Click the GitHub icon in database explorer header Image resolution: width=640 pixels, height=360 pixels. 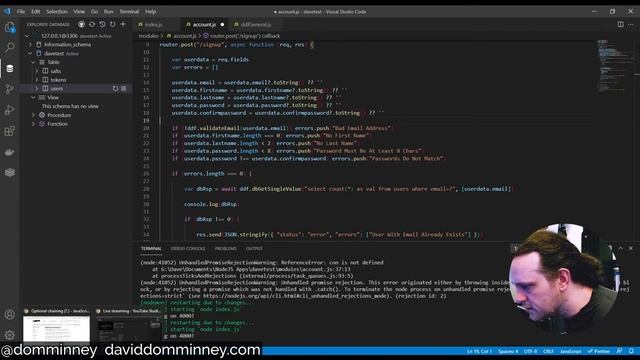(82, 24)
